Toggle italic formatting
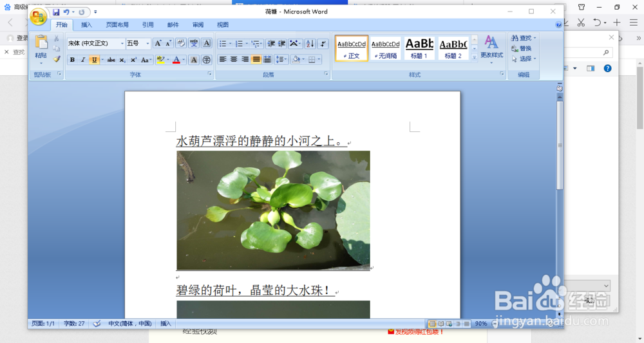The height and width of the screenshot is (343, 644). pyautogui.click(x=83, y=60)
